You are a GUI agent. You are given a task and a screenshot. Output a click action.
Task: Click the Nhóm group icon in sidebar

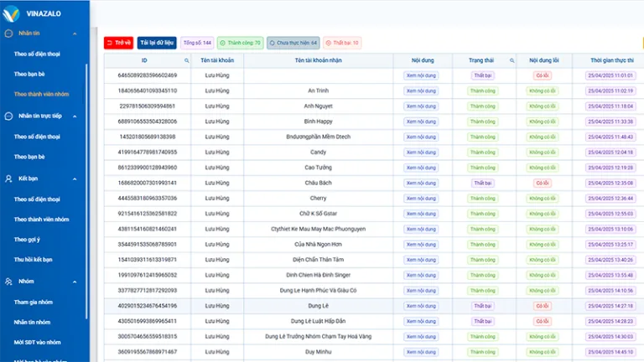point(9,282)
